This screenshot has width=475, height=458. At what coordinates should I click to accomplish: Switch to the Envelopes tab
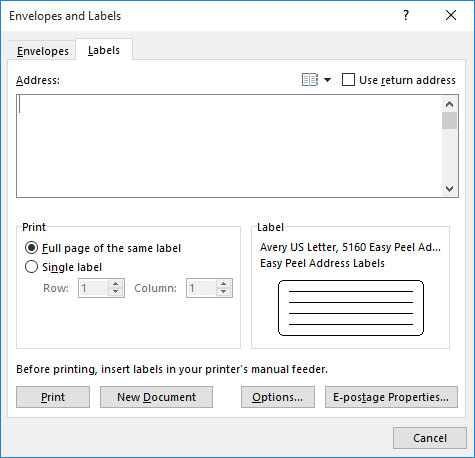43,51
